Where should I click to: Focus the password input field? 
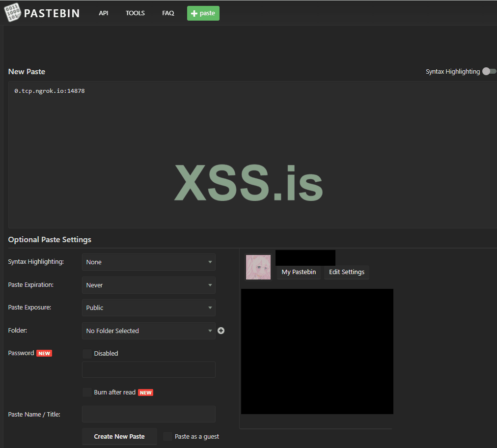pyautogui.click(x=149, y=370)
